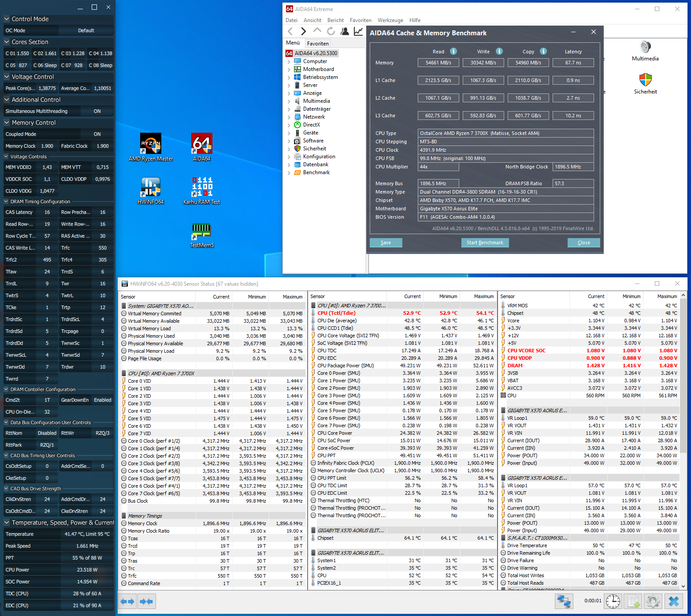Click HWiNFO expand-columns arrows button
Viewport: 691px width, 616px height.
point(128,601)
